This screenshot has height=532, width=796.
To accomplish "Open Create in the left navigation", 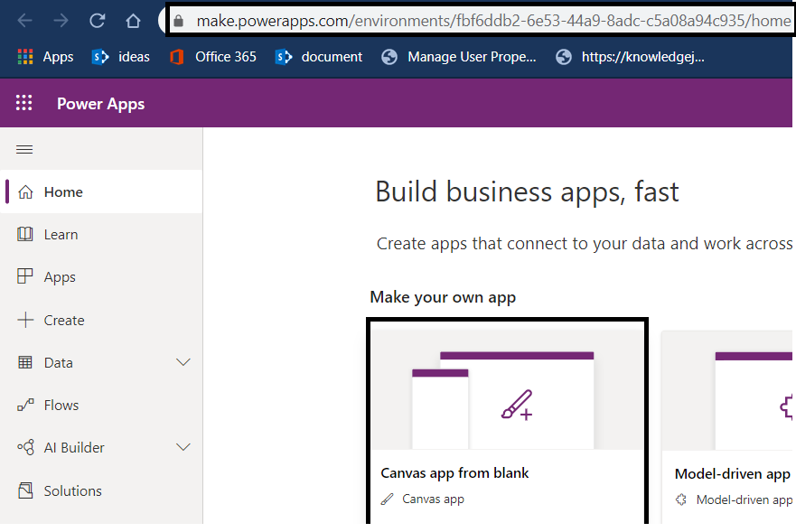I will [x=101, y=320].
